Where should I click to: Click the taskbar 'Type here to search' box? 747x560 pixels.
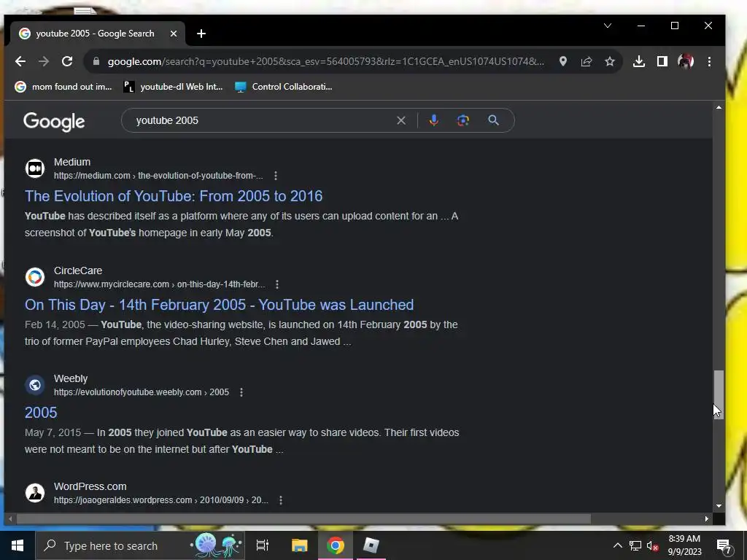coord(140,545)
